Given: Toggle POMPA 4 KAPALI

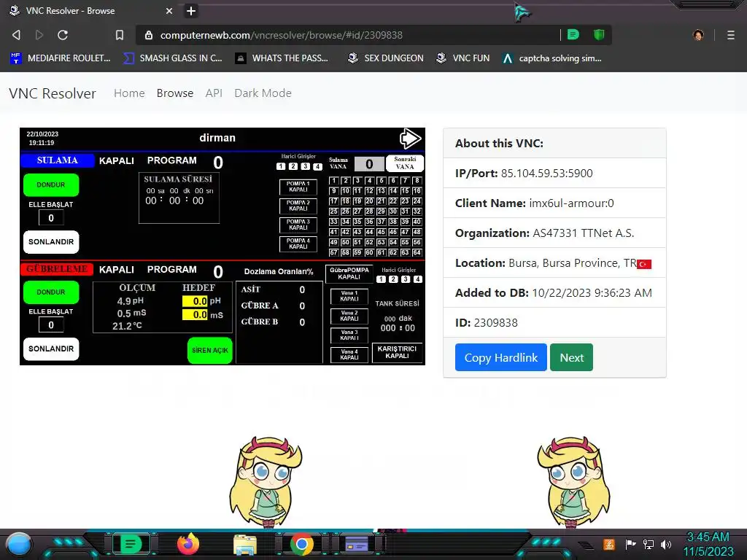Looking at the screenshot, I should coord(298,244).
